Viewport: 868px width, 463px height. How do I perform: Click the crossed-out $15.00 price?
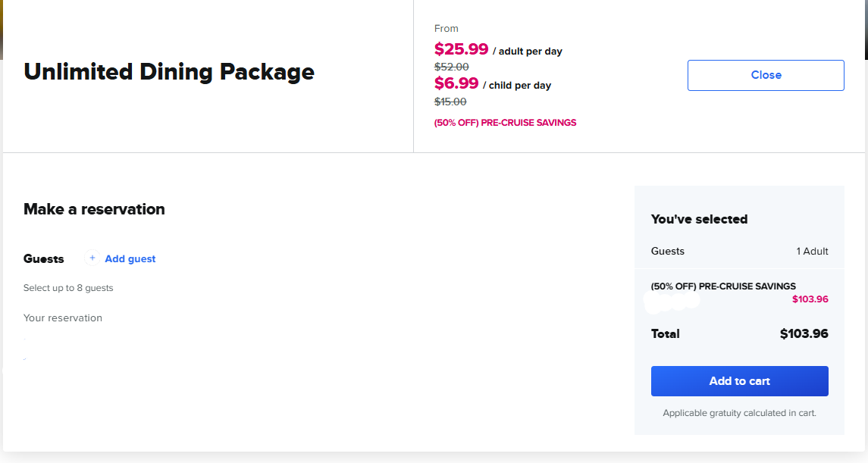pos(450,102)
